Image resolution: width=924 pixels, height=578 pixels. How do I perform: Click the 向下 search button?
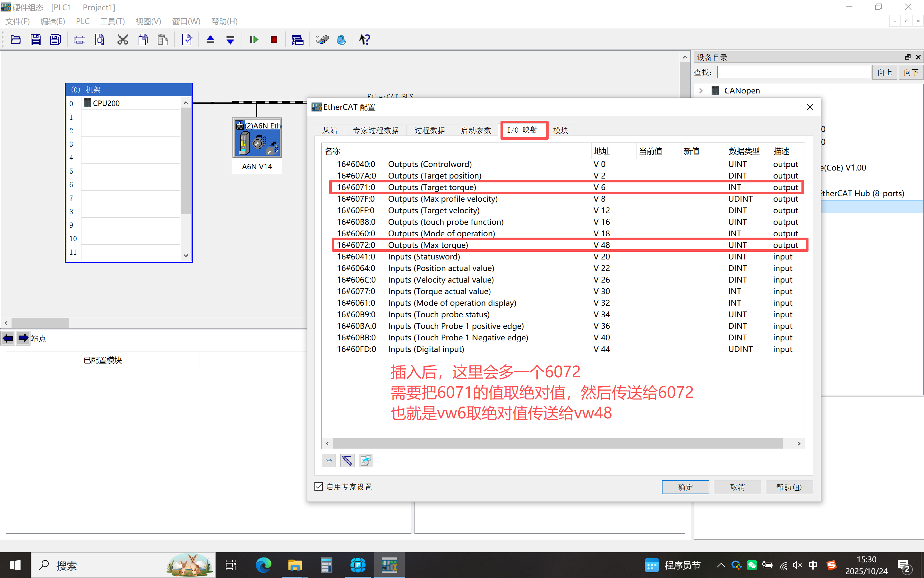911,72
